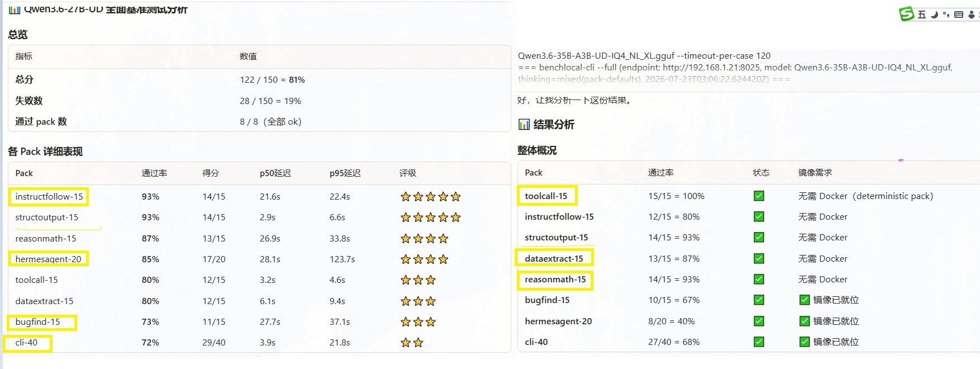Viewport: 980px width, 369px height.
Task: Open the IME user account icon
Action: pyautogui.click(x=972, y=15)
